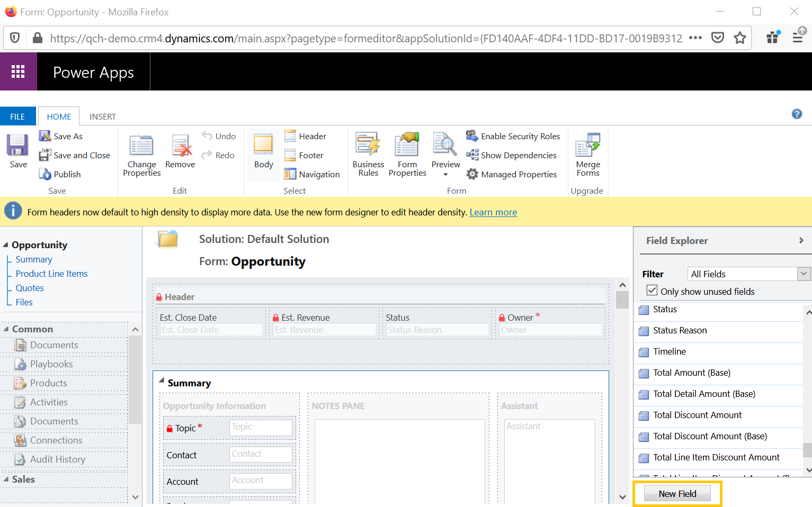Click the help question mark icon
This screenshot has width=812, height=507.
[x=797, y=114]
